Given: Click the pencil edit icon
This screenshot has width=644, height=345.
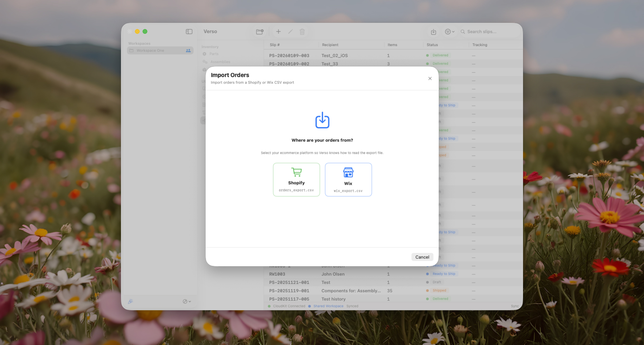Looking at the screenshot, I should pos(290,31).
